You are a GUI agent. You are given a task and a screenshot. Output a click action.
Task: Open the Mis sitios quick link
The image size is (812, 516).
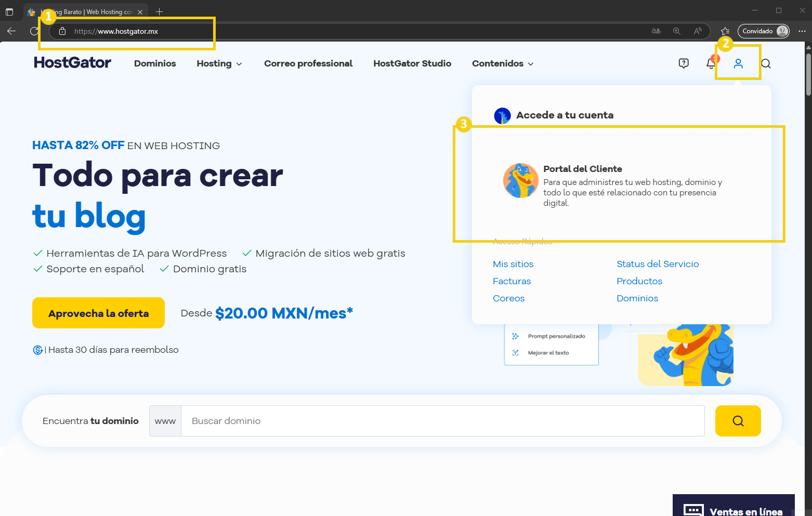pyautogui.click(x=513, y=264)
